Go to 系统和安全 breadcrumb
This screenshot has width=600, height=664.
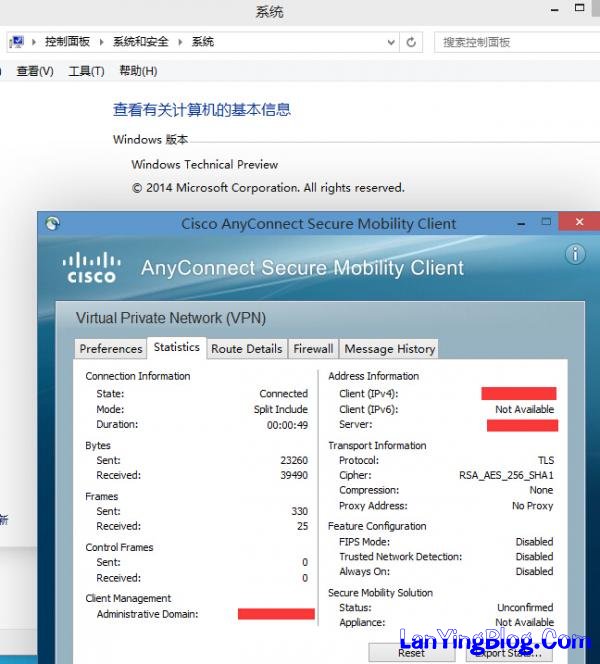pos(141,42)
